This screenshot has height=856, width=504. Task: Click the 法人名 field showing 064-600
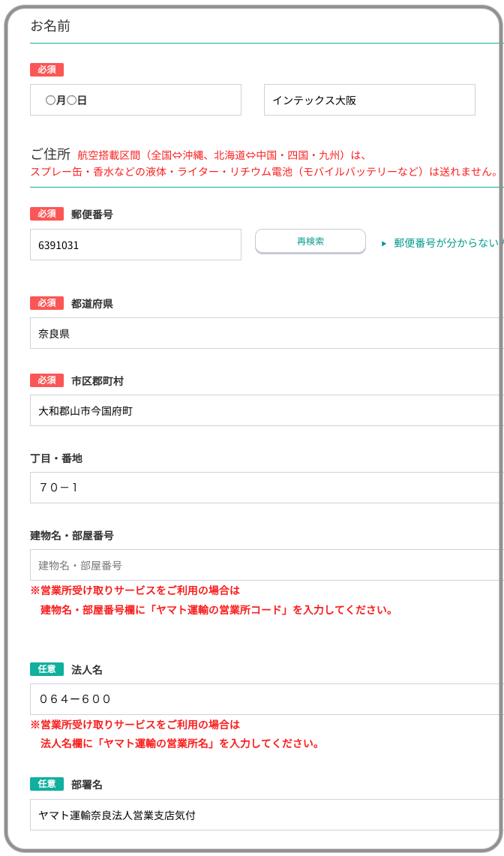tap(266, 699)
